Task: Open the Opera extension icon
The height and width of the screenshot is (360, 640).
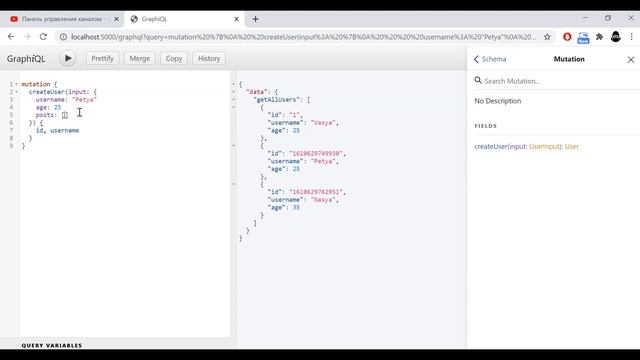Action: (x=567, y=37)
